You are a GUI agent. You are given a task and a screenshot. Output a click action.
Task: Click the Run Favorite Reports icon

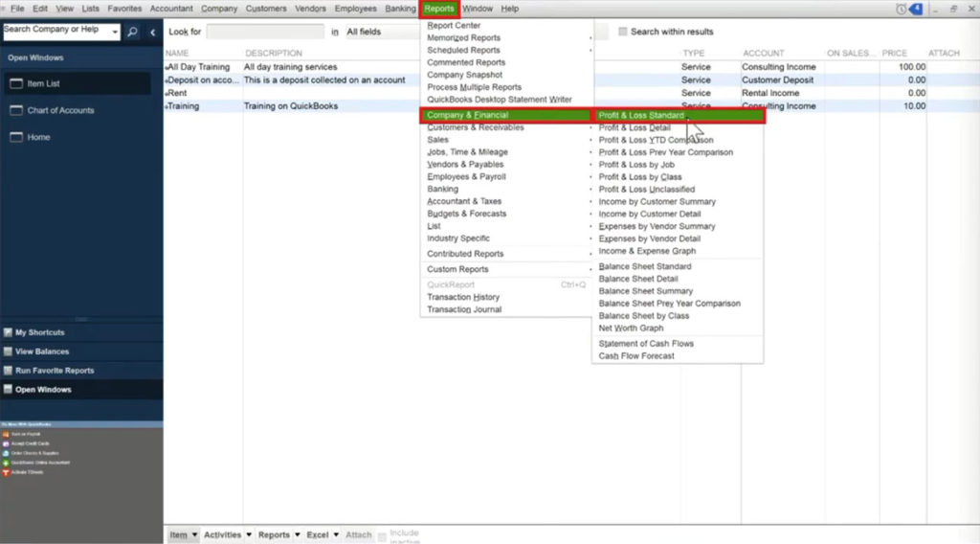tap(8, 371)
